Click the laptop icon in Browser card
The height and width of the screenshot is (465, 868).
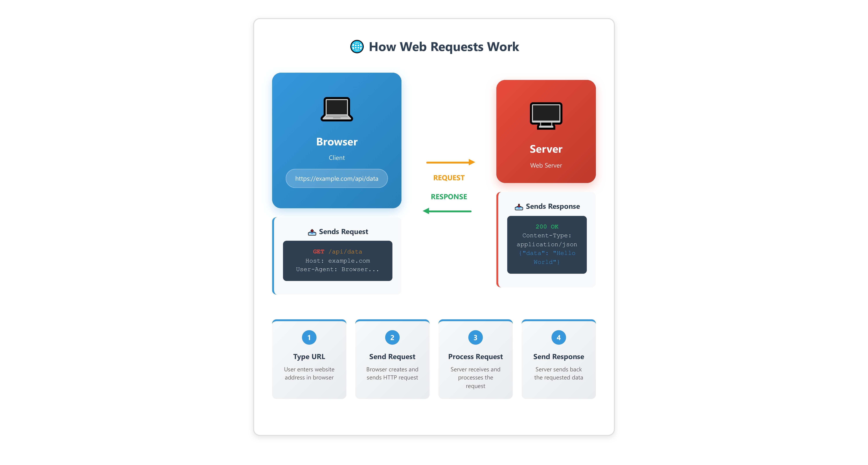337,109
